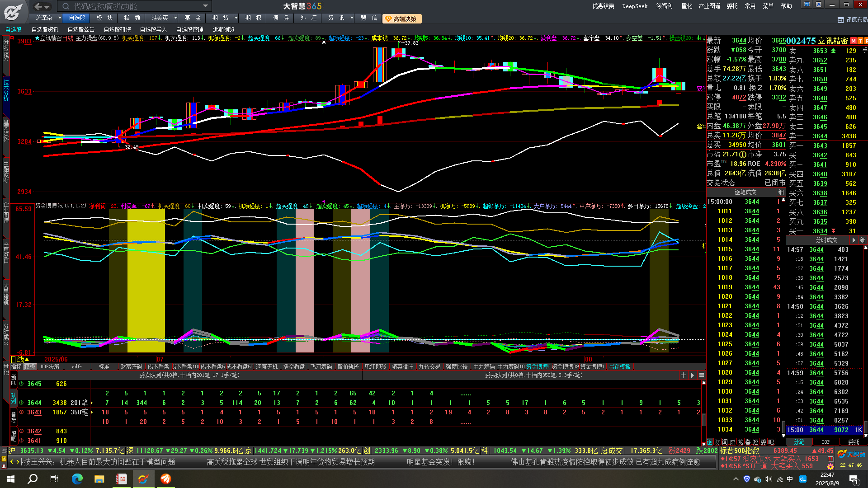Click the orange T marker icon beside 立讯精密
This screenshot has height=488, width=868.
point(860,41)
